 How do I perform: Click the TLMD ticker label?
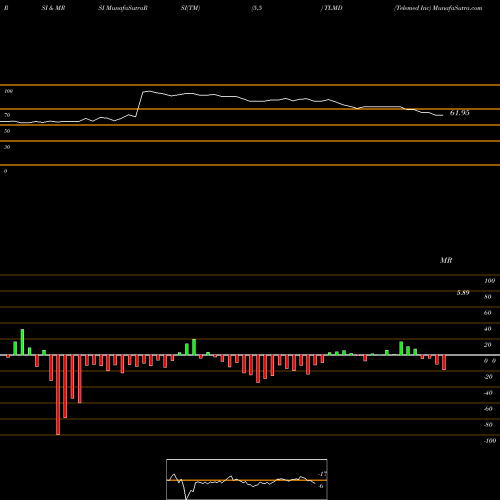click(x=333, y=8)
